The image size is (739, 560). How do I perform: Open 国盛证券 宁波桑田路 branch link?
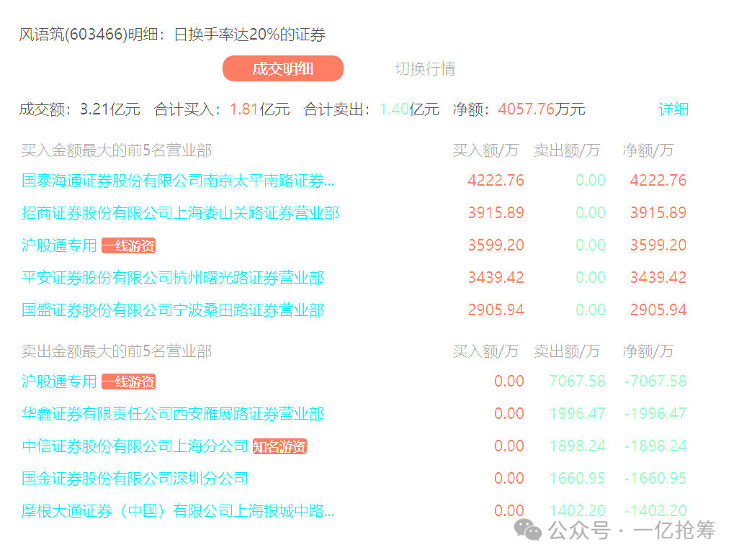pos(173,310)
